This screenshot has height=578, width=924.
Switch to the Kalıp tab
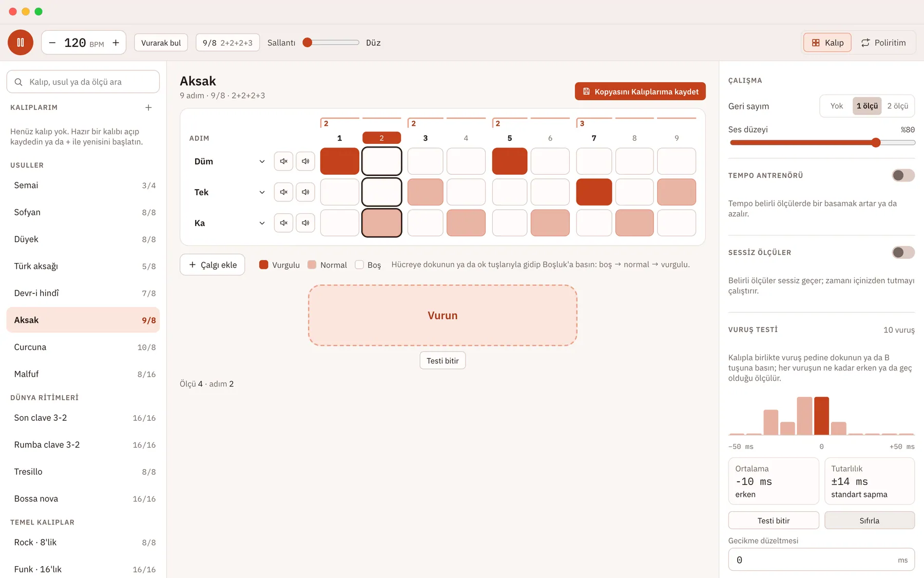click(827, 43)
